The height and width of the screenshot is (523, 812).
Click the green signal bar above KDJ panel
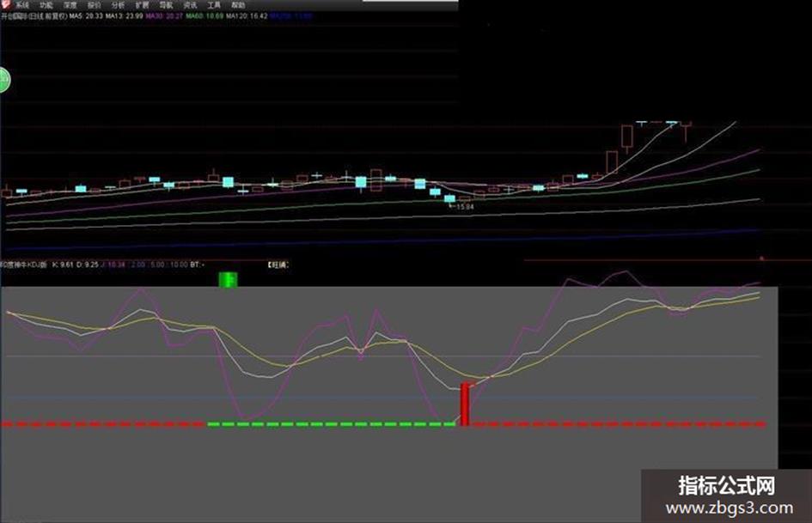coord(228,279)
